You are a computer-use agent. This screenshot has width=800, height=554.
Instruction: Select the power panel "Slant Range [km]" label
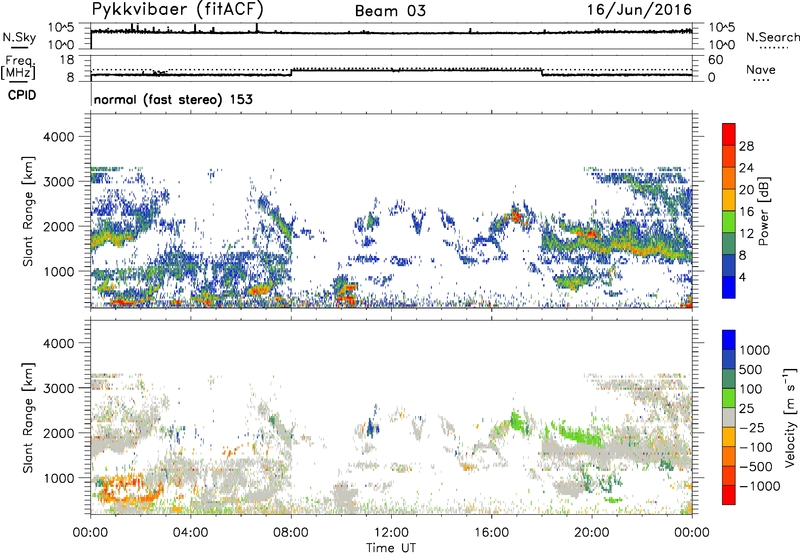28,211
